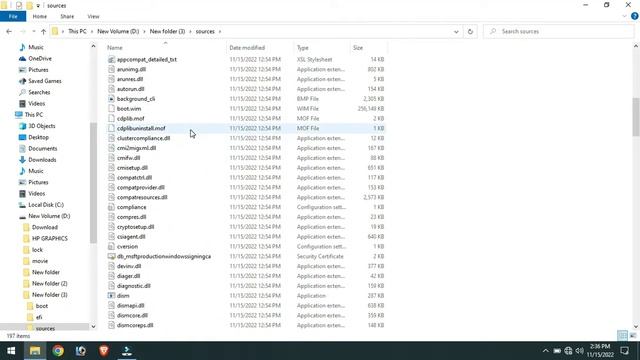Open Local Disk (C:) in navigation pane
The height and width of the screenshot is (360, 640).
(x=46, y=204)
